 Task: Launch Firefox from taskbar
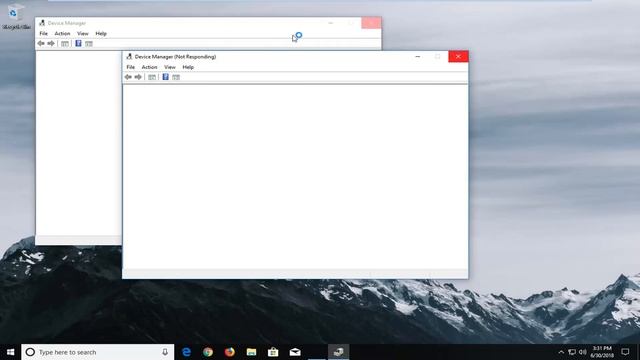(230, 352)
